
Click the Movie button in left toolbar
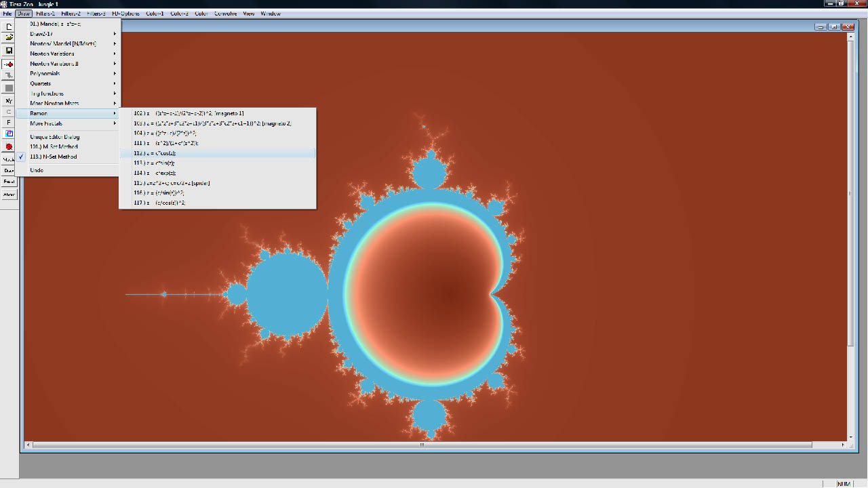point(9,159)
